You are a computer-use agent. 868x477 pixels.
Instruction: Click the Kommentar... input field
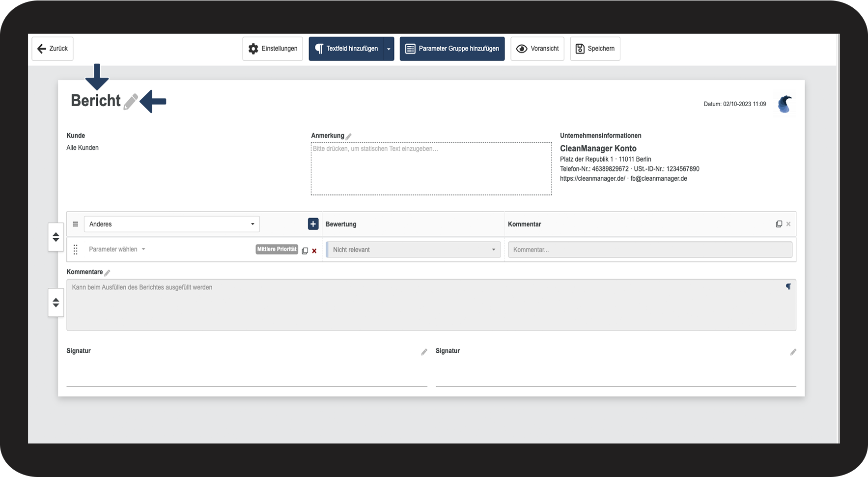click(650, 250)
